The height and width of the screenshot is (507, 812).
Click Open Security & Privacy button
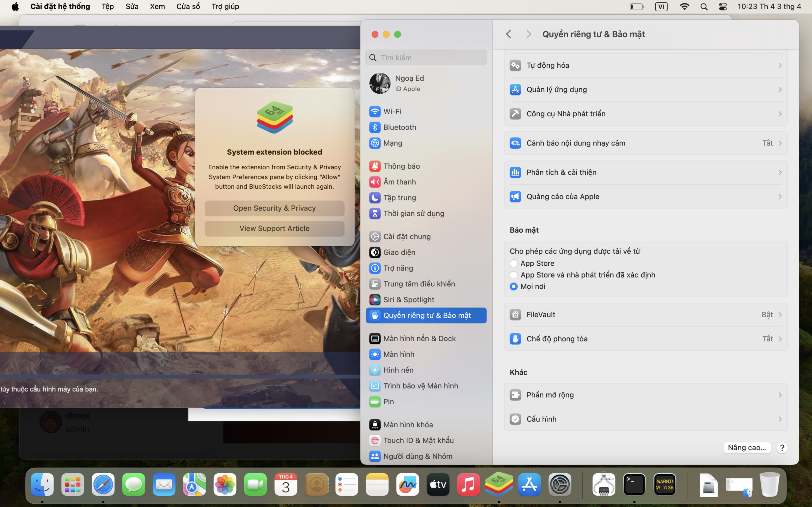[x=275, y=208]
